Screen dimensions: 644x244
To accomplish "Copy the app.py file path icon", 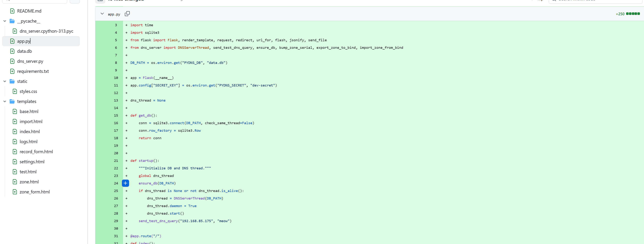I will tap(127, 14).
